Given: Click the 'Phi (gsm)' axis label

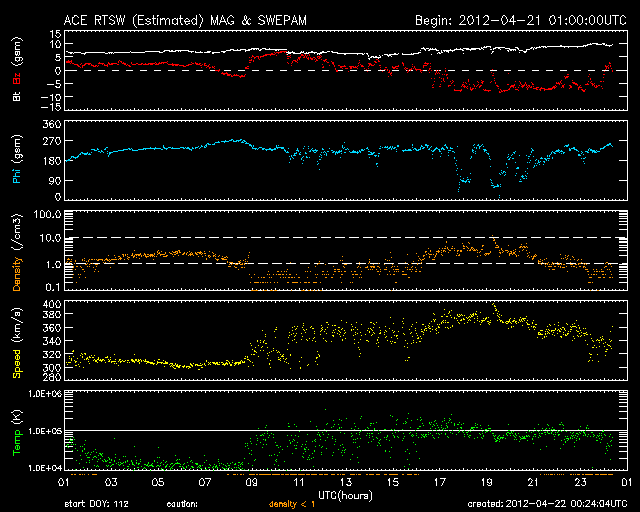Looking at the screenshot, I should 17,159.
